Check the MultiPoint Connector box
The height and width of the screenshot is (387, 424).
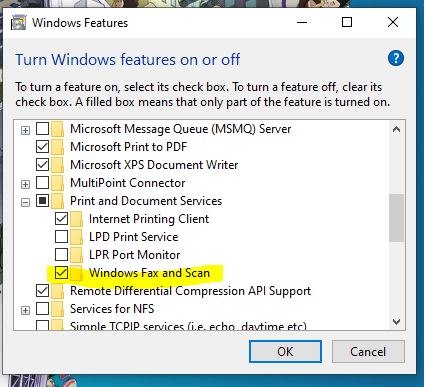[42, 182]
